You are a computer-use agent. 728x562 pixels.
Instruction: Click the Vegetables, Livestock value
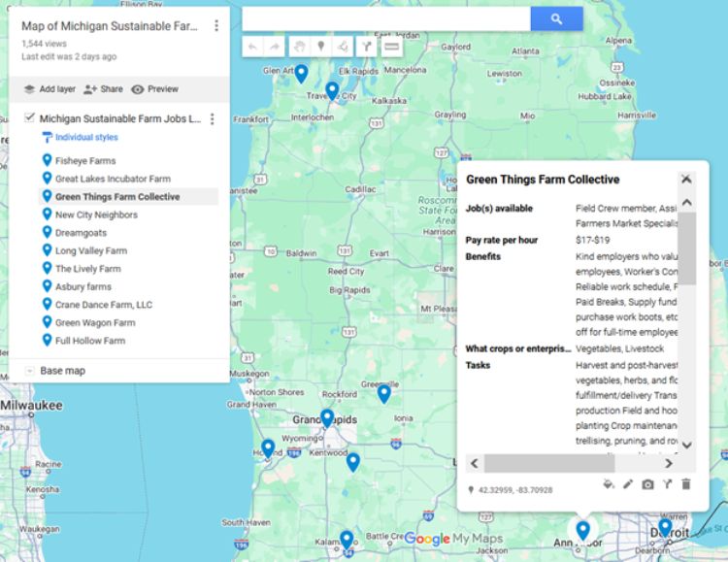click(x=619, y=348)
